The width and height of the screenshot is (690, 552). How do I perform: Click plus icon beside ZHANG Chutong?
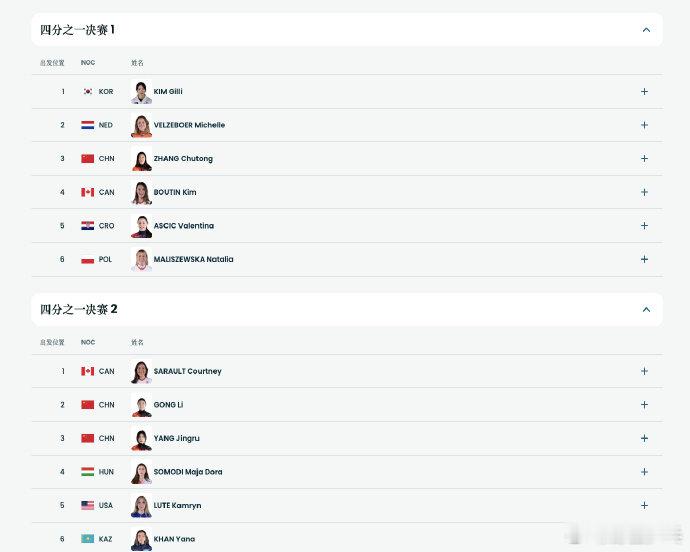click(644, 159)
